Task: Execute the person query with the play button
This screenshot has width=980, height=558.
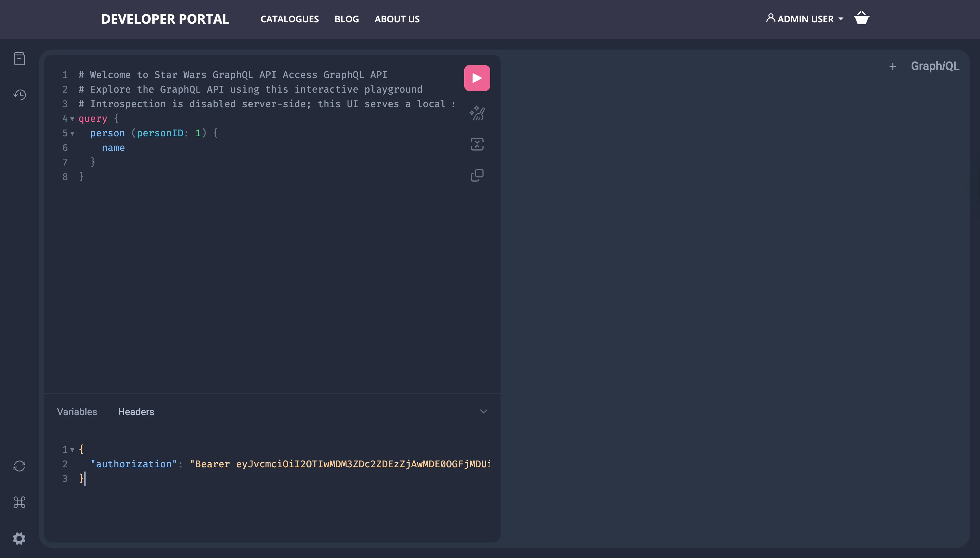Action: click(477, 77)
